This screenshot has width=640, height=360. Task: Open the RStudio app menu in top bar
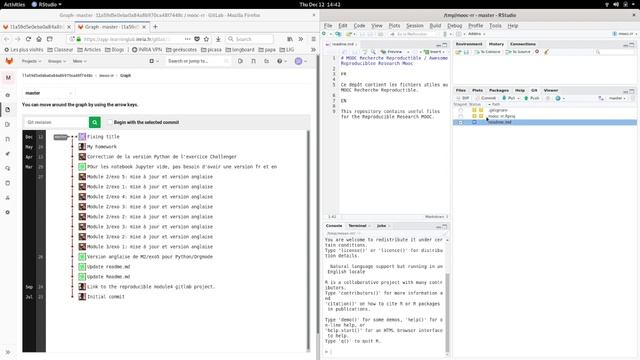[47, 4]
